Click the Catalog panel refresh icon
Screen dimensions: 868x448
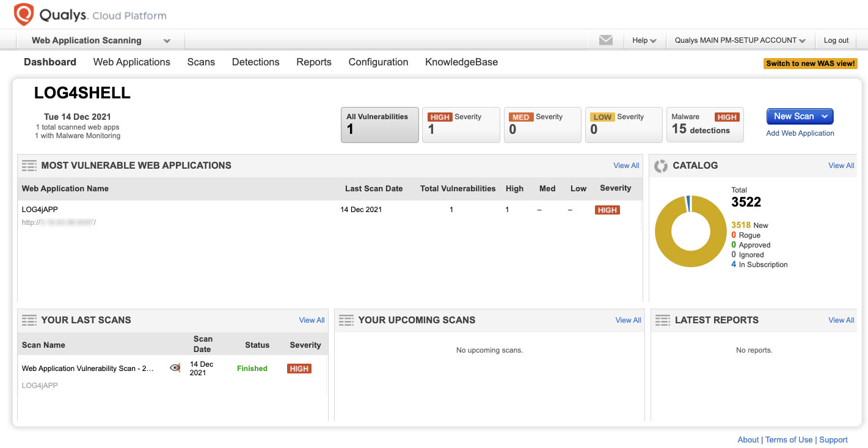[x=660, y=166]
